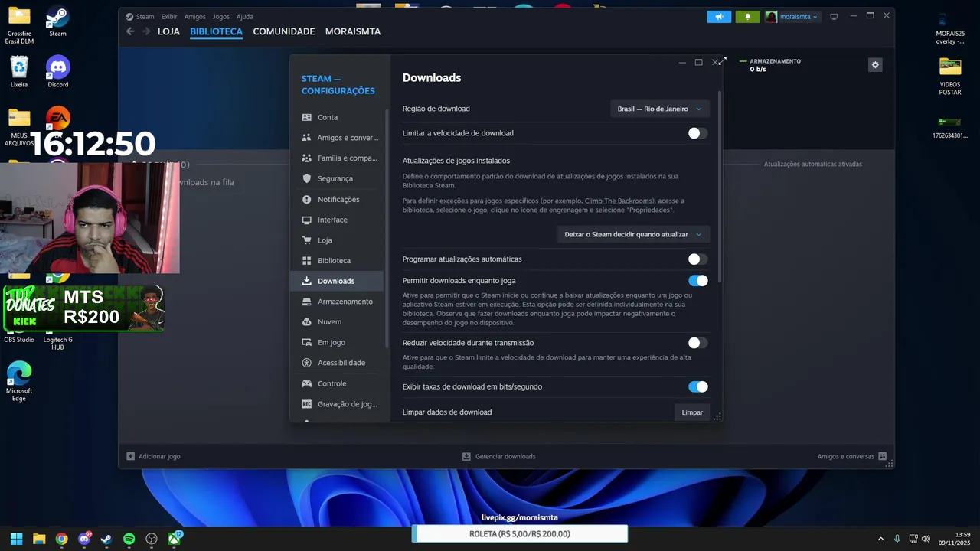Open MORAISMTA profile tab
980x551 pixels.
(353, 31)
